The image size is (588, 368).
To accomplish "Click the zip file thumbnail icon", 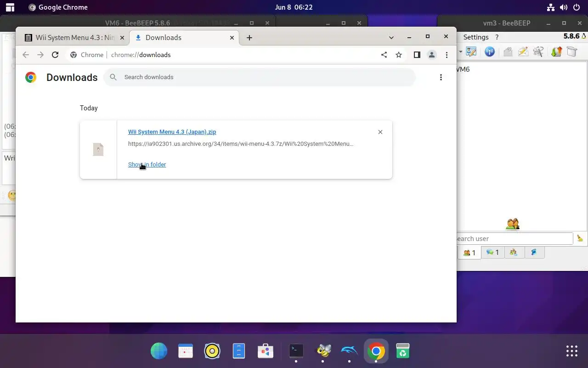I will [x=98, y=149].
